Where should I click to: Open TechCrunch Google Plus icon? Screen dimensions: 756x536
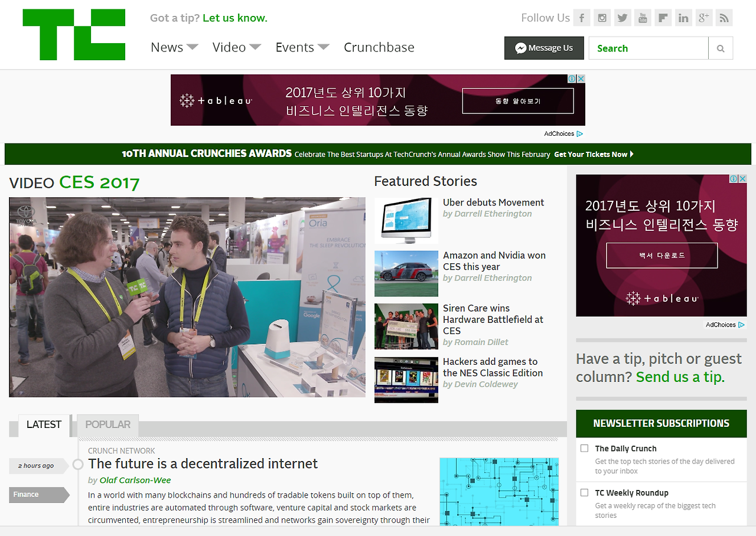[703, 18]
